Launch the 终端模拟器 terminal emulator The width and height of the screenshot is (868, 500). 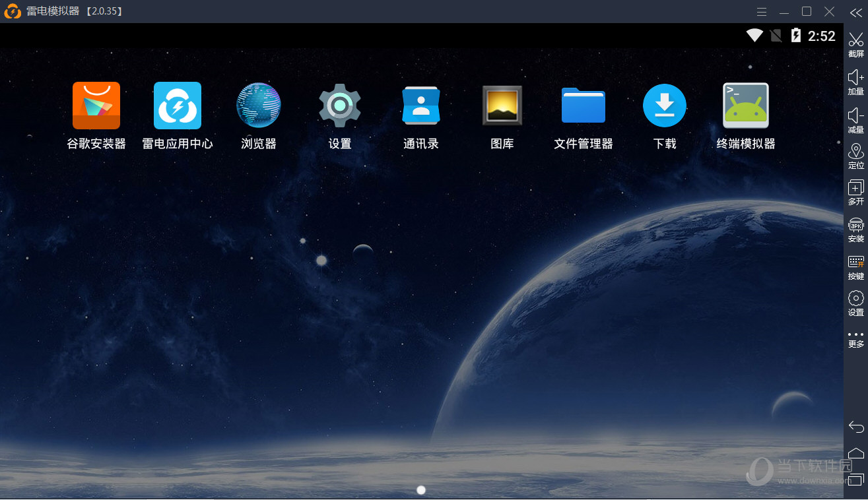746,106
